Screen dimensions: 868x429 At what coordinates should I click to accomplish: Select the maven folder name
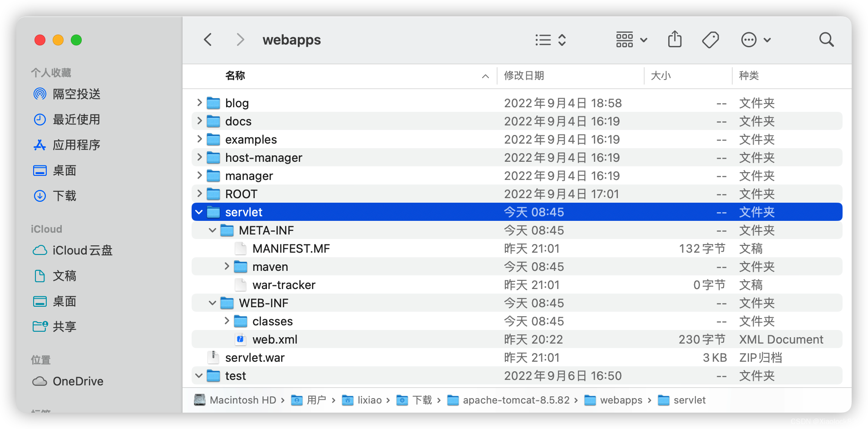click(271, 267)
